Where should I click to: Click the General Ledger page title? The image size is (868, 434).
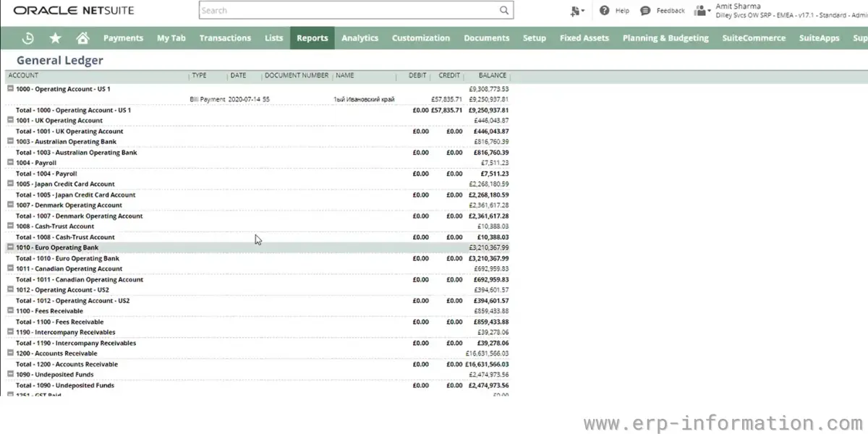click(x=60, y=61)
